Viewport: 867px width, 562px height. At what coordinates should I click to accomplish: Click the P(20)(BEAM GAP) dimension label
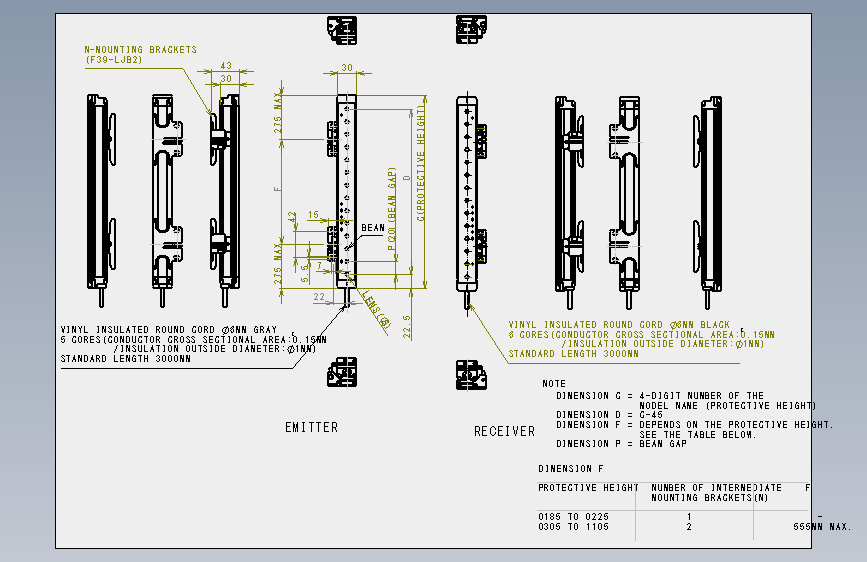[x=392, y=209]
